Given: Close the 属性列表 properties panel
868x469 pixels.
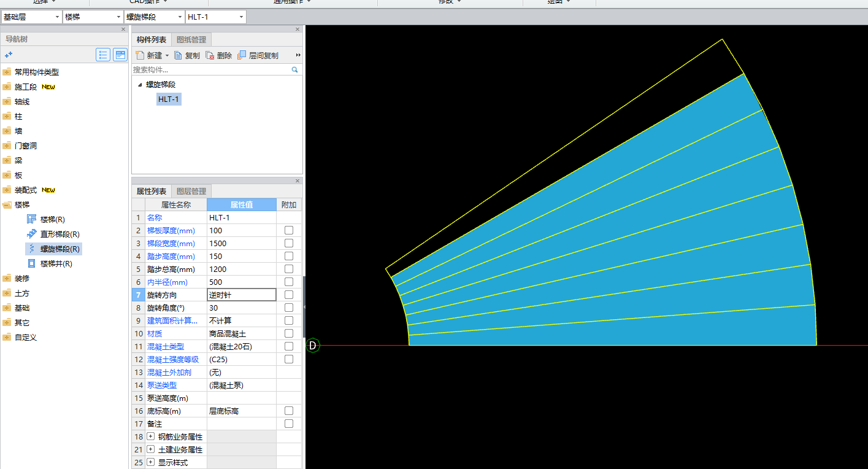Looking at the screenshot, I should 298,180.
